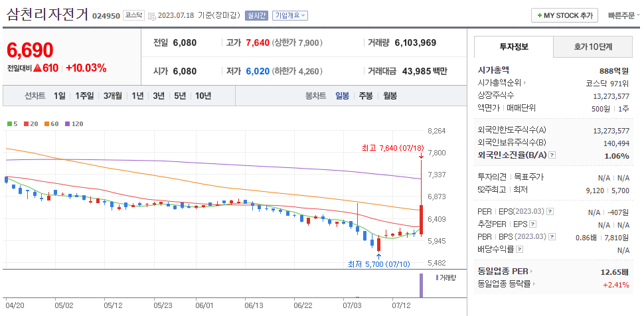Viewport: 644px width, 316px height.
Task: Click the 거래량 volume legend label
Action: click(x=445, y=277)
